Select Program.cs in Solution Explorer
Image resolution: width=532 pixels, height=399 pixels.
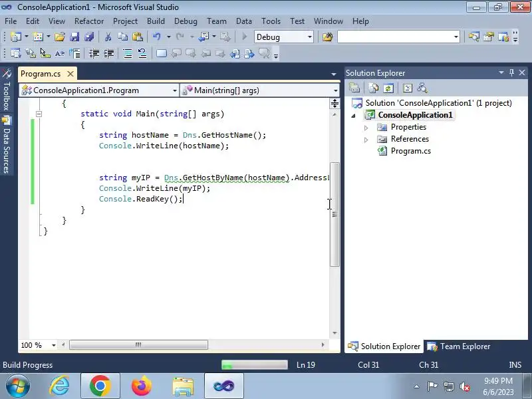[x=410, y=151]
